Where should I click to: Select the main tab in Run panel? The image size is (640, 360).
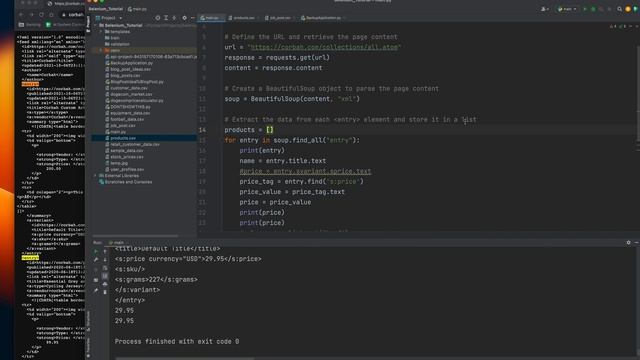click(x=117, y=242)
